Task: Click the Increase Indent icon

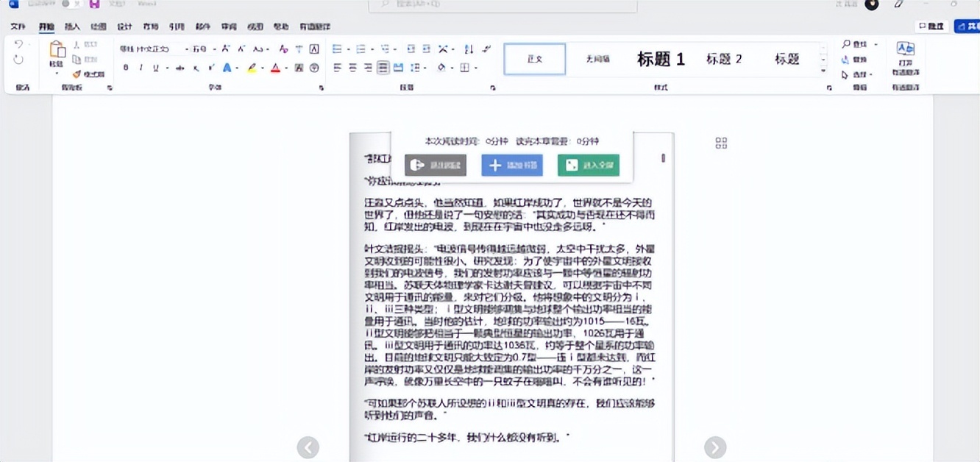Action: (x=426, y=49)
